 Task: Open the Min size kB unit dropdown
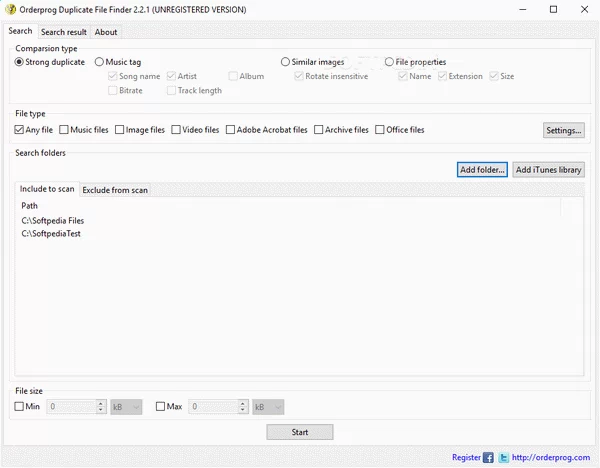pyautogui.click(x=126, y=407)
